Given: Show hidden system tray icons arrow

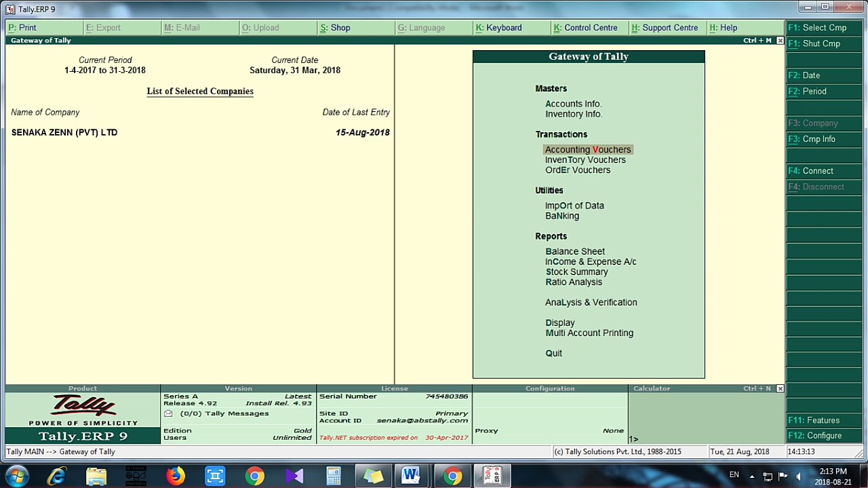Looking at the screenshot, I should (x=751, y=476).
